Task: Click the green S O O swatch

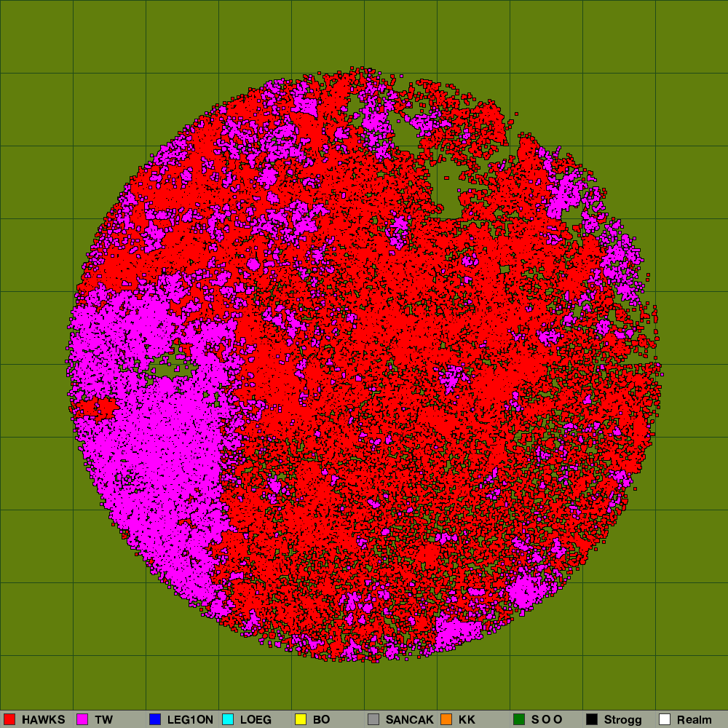Action: click(x=519, y=719)
